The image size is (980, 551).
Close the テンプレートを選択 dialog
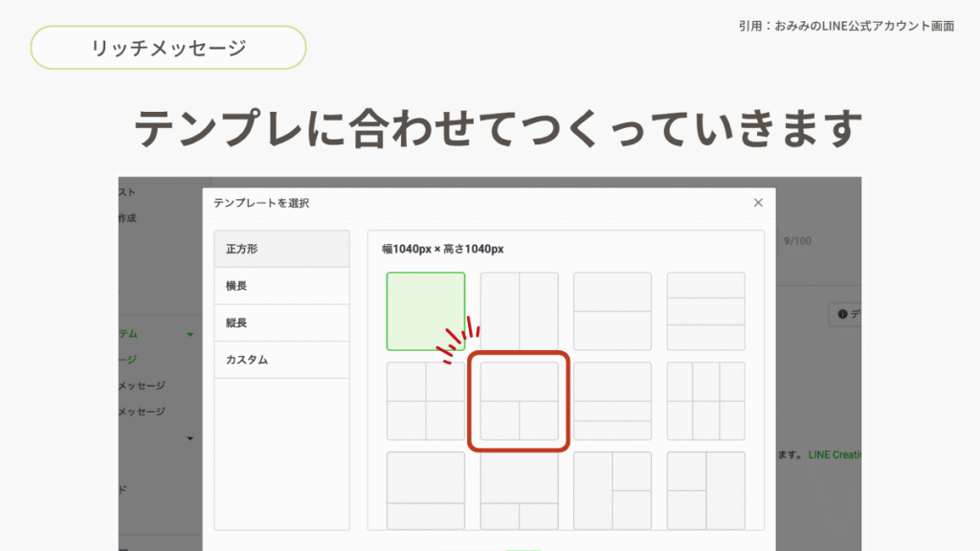pos(758,203)
